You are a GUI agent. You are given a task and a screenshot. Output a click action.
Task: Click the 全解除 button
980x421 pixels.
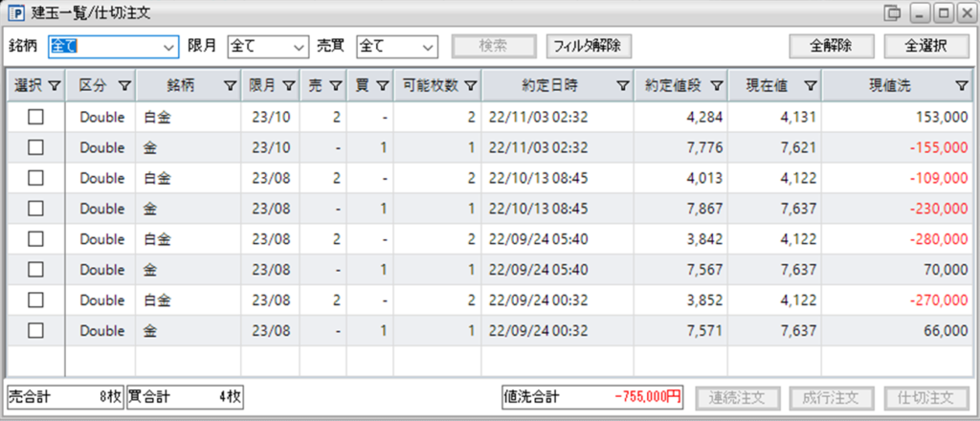point(830,46)
